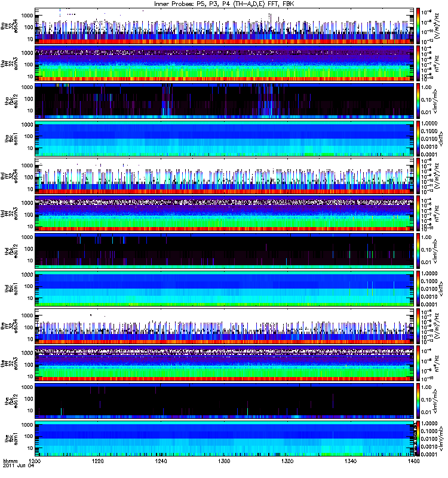
Task: Click inside the the fbk scm1 spectrogram
Action: pyautogui.click(x=225, y=439)
